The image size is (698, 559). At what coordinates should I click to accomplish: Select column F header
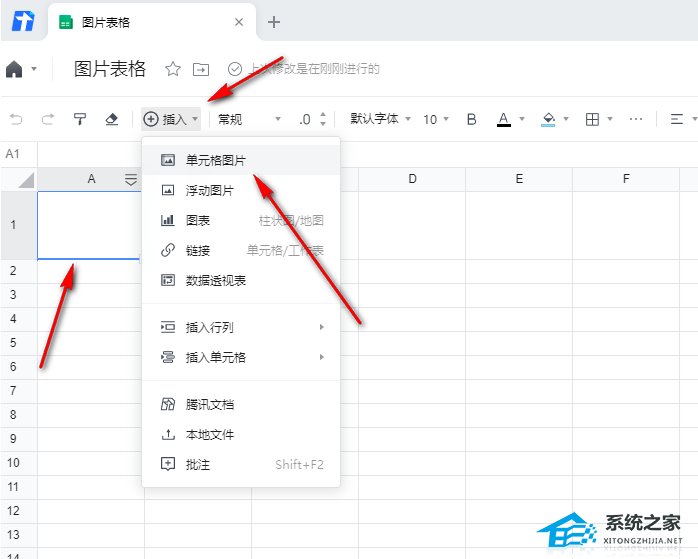pos(626,179)
